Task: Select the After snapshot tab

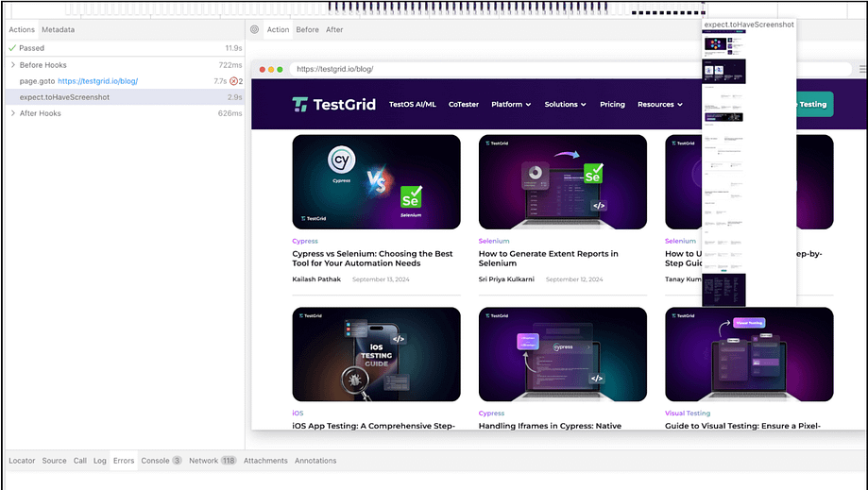Action: click(x=334, y=29)
